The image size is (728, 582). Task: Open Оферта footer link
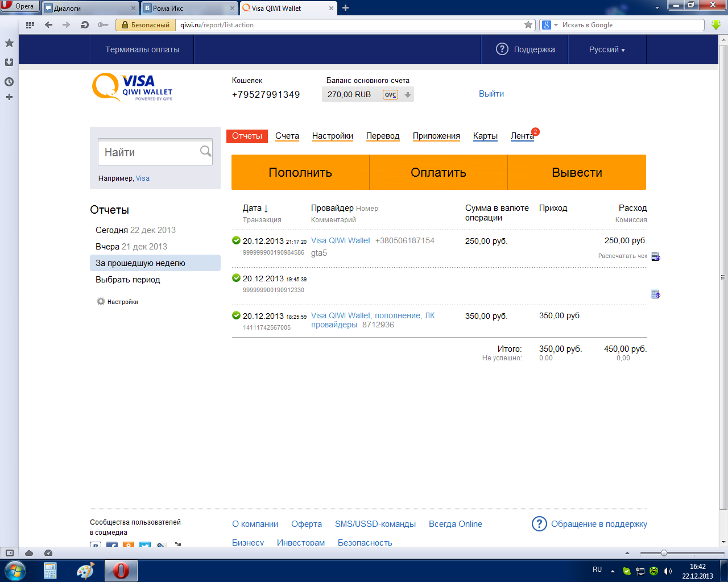point(307,524)
